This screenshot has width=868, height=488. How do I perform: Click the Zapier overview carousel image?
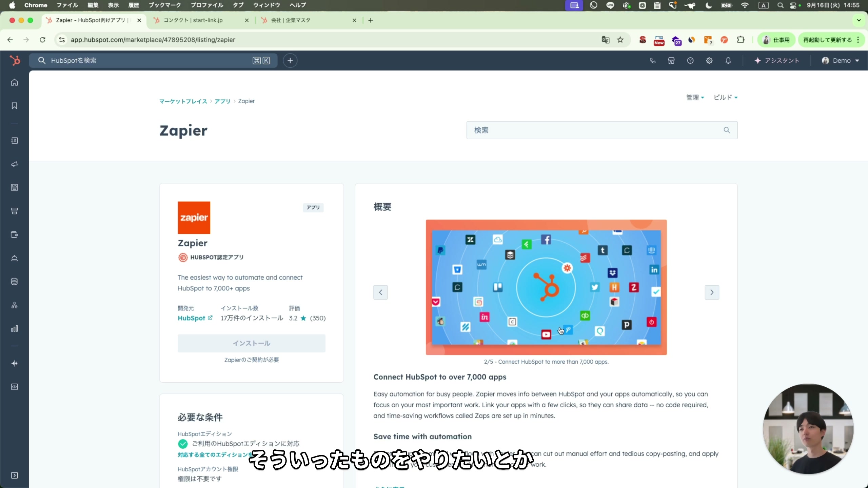tap(546, 287)
